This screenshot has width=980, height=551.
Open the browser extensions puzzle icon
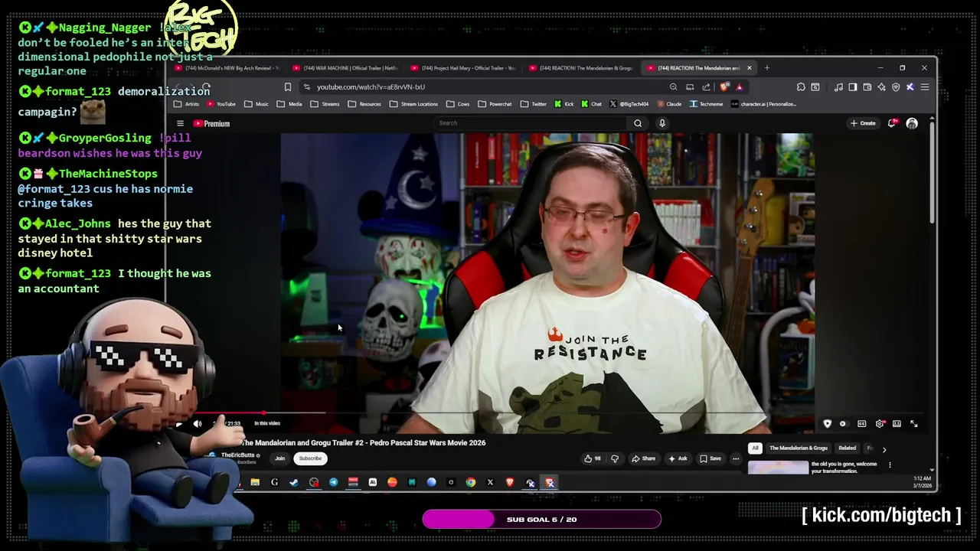pyautogui.click(x=801, y=87)
